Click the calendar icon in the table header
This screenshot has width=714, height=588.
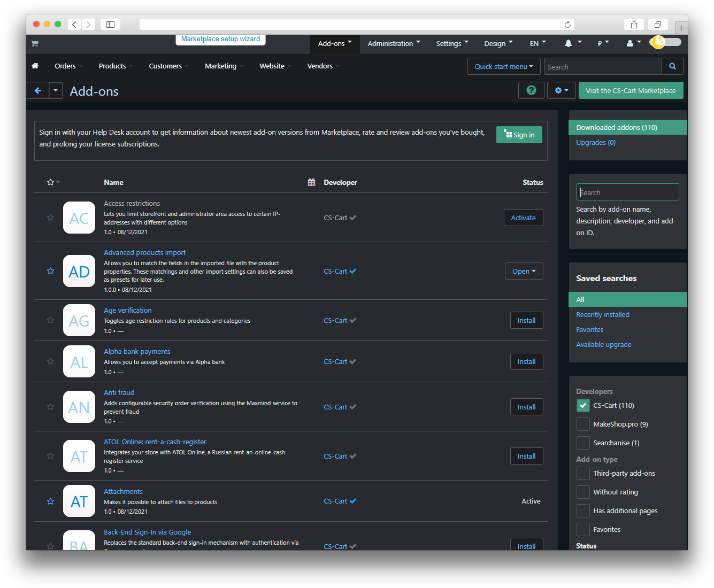tap(311, 182)
